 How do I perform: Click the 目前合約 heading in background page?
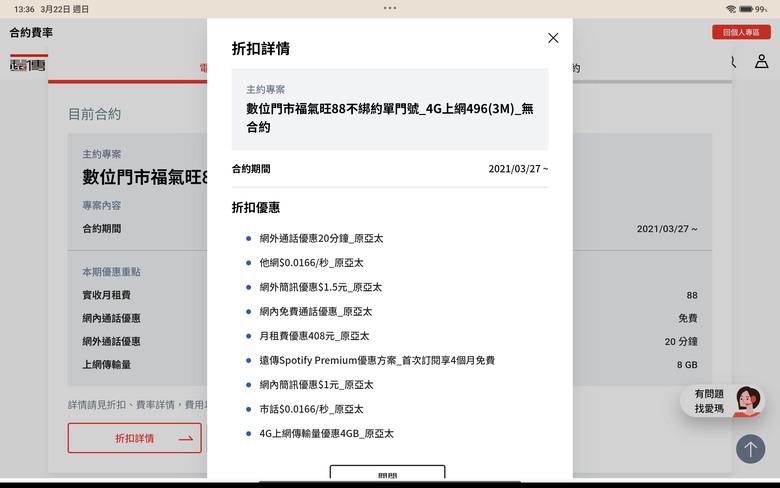coord(94,114)
